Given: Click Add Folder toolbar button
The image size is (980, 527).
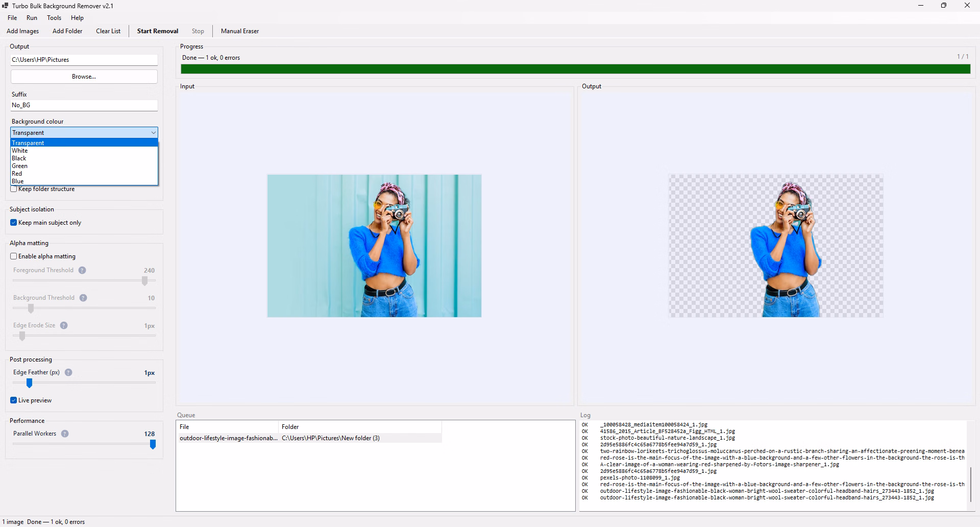Looking at the screenshot, I should point(67,31).
